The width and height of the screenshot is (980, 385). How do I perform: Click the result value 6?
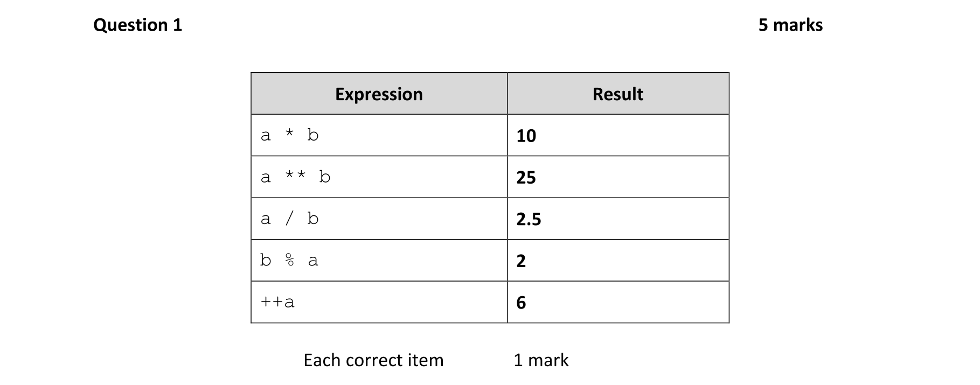[x=521, y=303]
